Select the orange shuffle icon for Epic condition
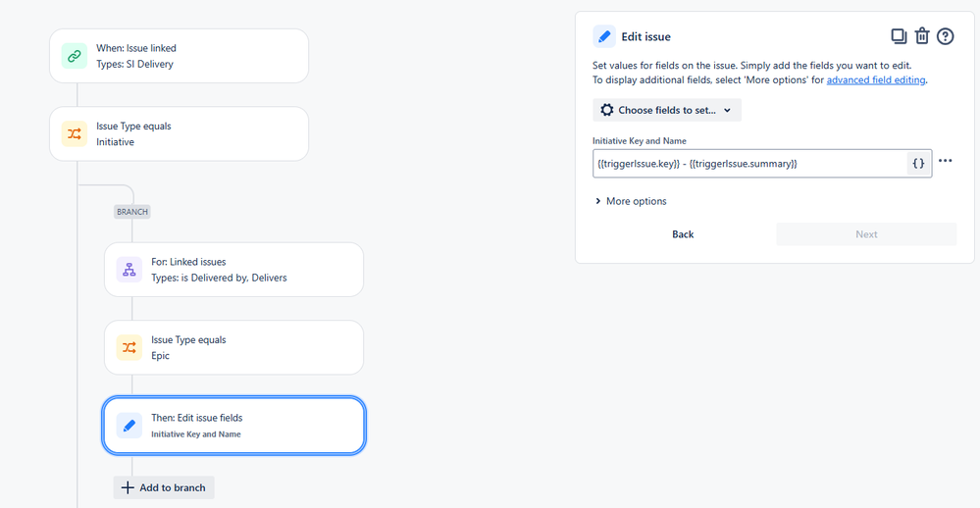 point(129,347)
